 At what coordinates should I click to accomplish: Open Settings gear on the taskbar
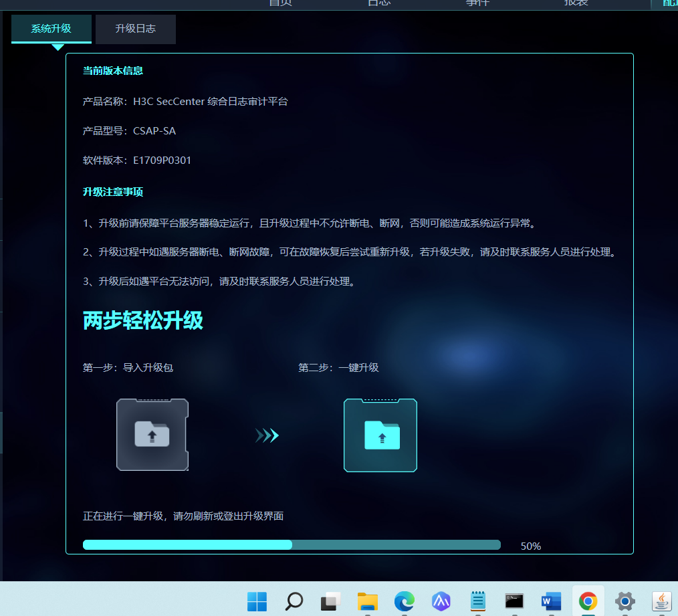pyautogui.click(x=625, y=601)
